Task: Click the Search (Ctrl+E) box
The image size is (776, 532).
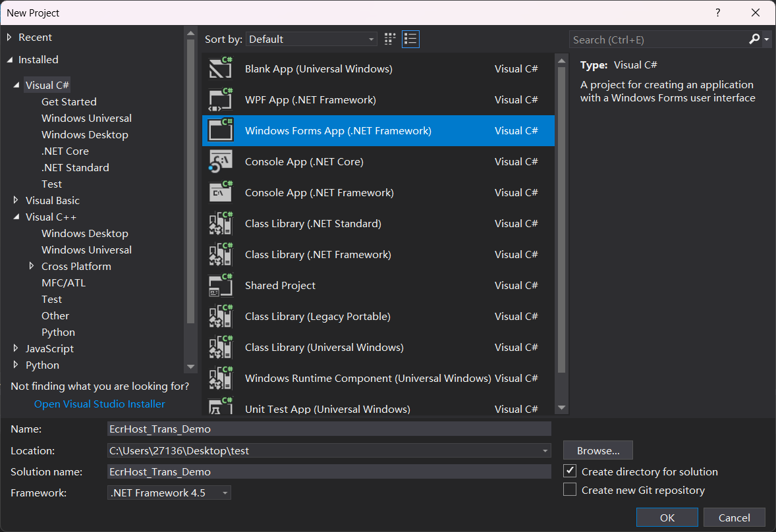Action: click(658, 40)
